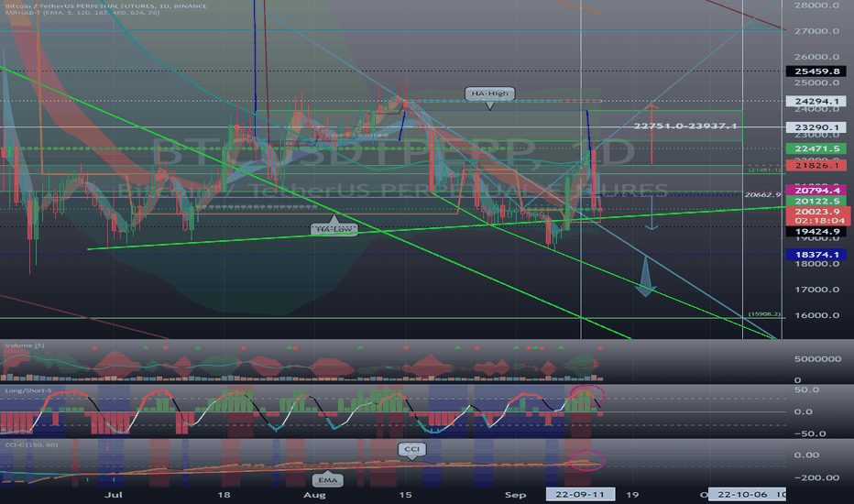Select the large blue downward arrow drawing
854x504 pixels.
[x=645, y=276]
